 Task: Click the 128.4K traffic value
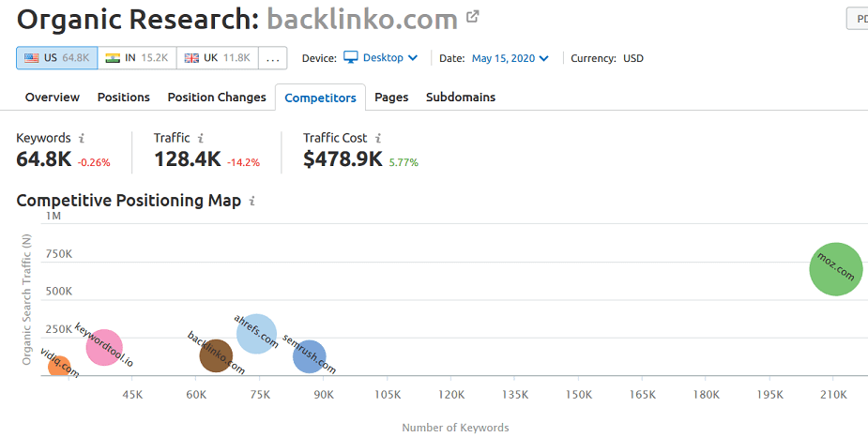click(x=188, y=159)
